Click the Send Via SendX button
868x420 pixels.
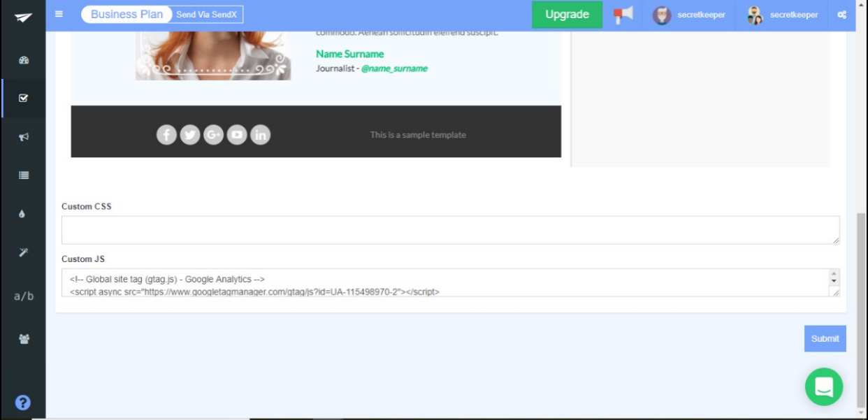tap(208, 15)
